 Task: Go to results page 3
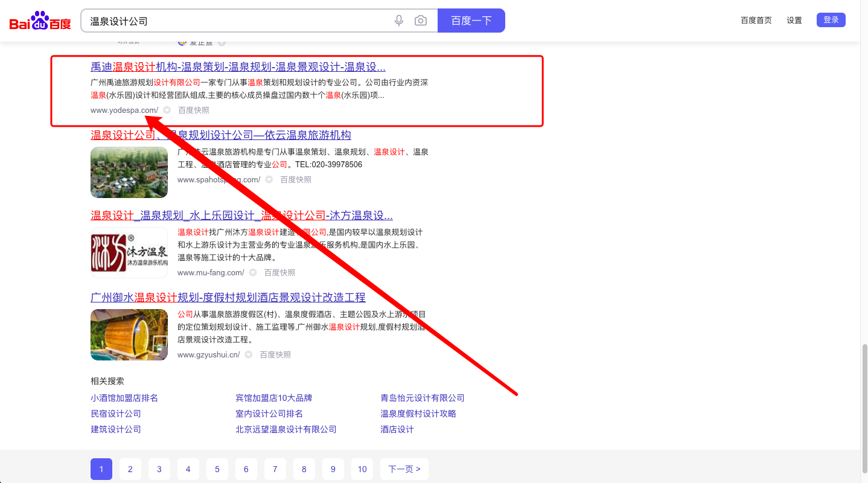159,469
